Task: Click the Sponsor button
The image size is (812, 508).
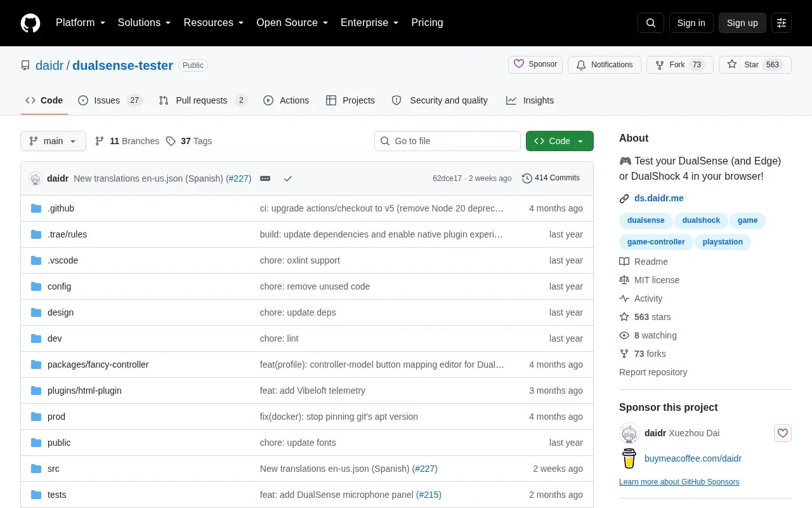Action: [x=535, y=65]
